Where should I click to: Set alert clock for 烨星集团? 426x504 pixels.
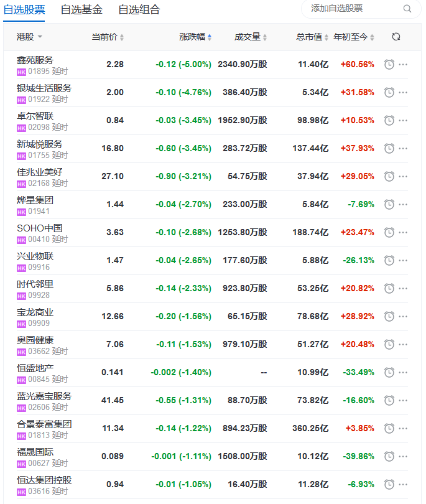(x=389, y=205)
